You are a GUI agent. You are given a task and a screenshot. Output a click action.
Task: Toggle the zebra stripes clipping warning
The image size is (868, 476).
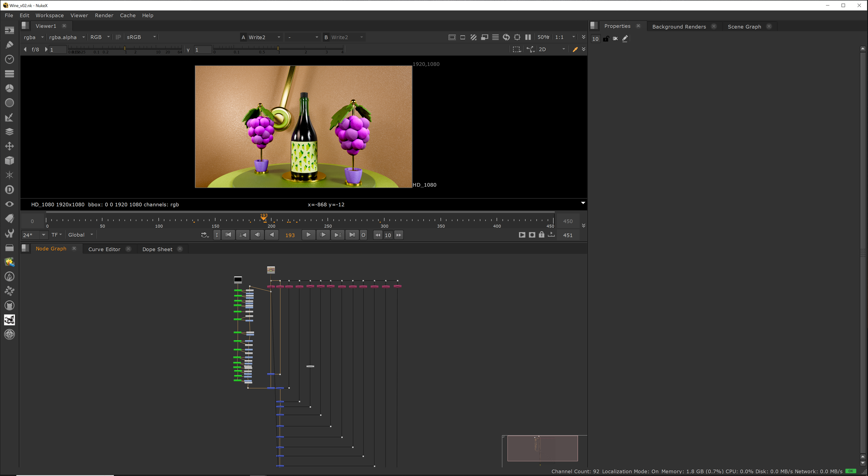[474, 37]
